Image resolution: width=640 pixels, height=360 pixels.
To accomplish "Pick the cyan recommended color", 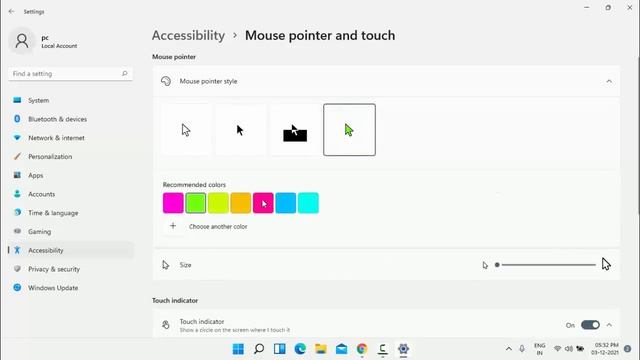I will (x=308, y=203).
